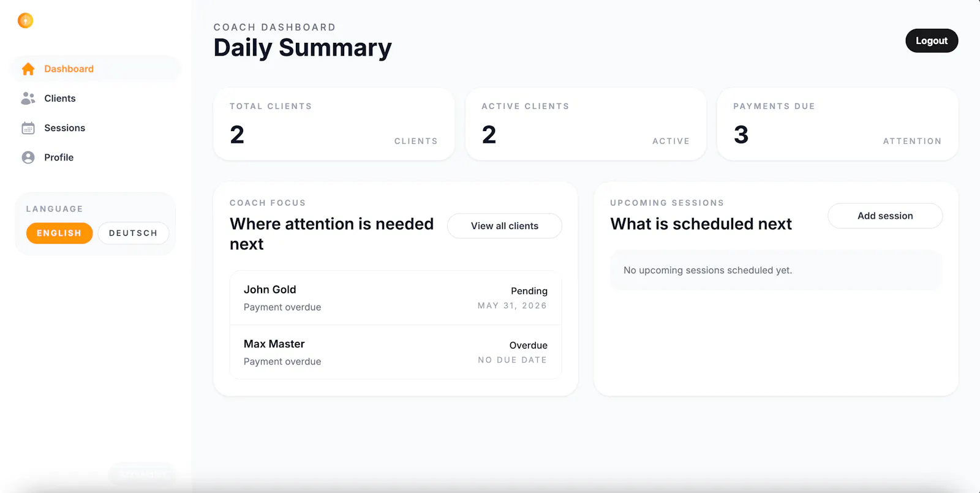Open Max Master client row

(396, 352)
